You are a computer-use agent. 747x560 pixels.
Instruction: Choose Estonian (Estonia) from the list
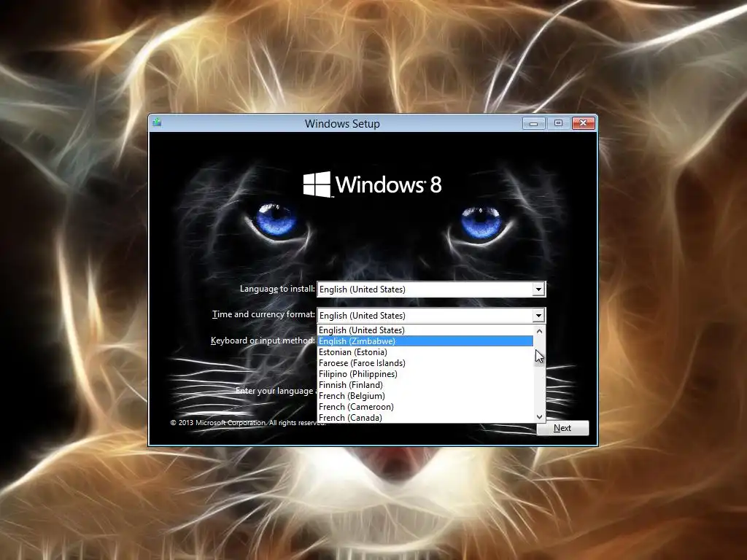coord(425,352)
